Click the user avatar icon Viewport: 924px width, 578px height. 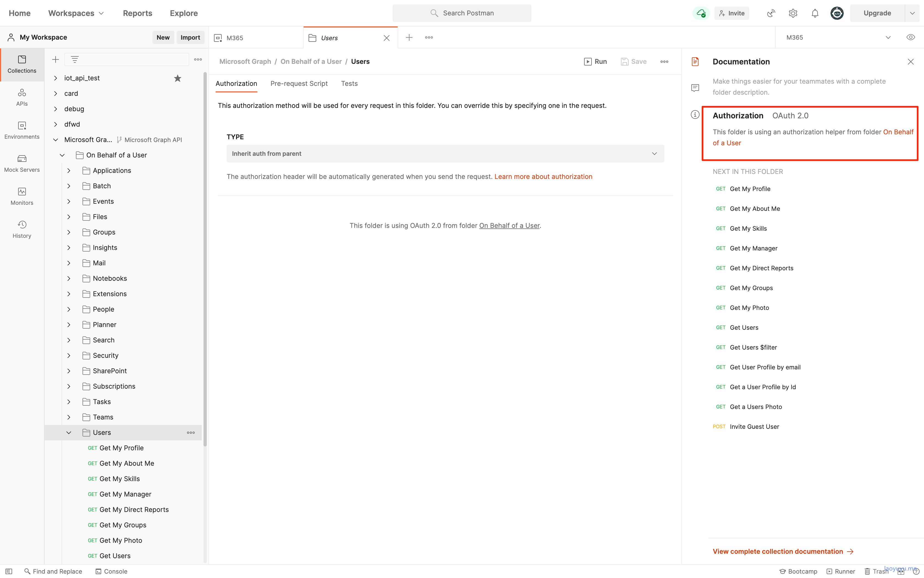point(837,13)
